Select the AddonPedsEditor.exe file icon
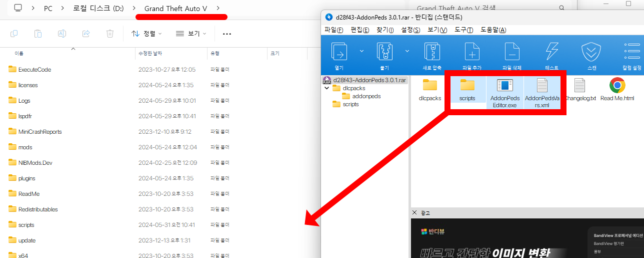The width and height of the screenshot is (644, 258). [504, 86]
